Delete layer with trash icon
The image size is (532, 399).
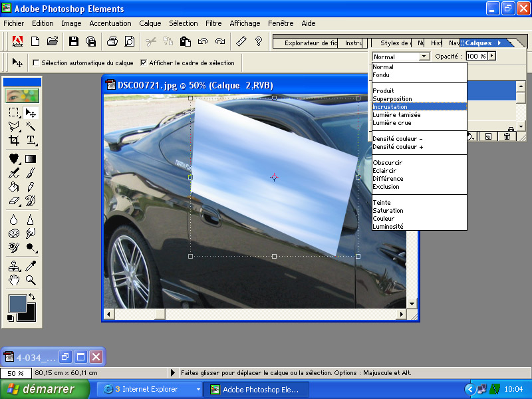507,136
